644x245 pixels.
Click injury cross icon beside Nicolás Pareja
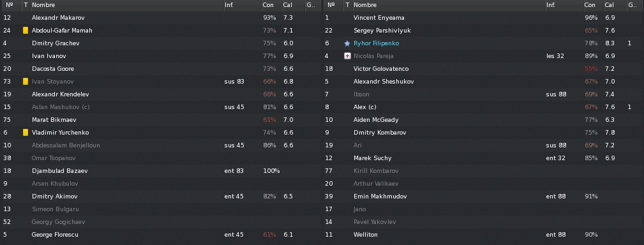pos(347,56)
